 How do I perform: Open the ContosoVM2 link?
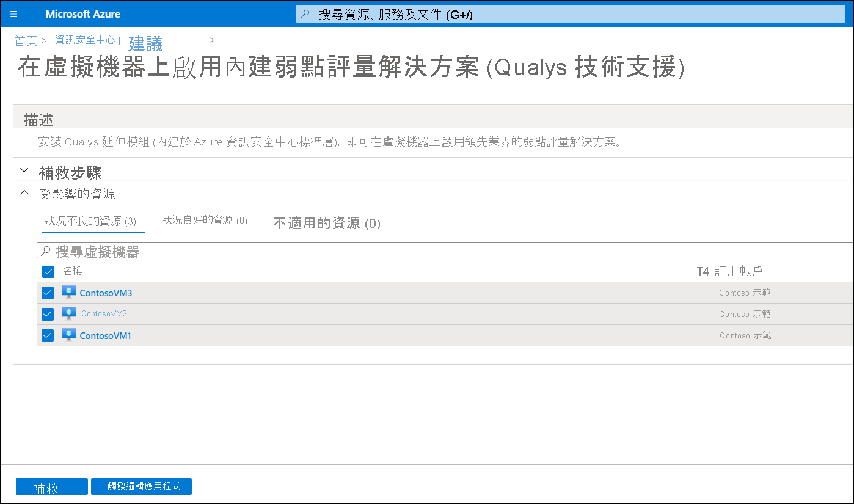(x=104, y=313)
